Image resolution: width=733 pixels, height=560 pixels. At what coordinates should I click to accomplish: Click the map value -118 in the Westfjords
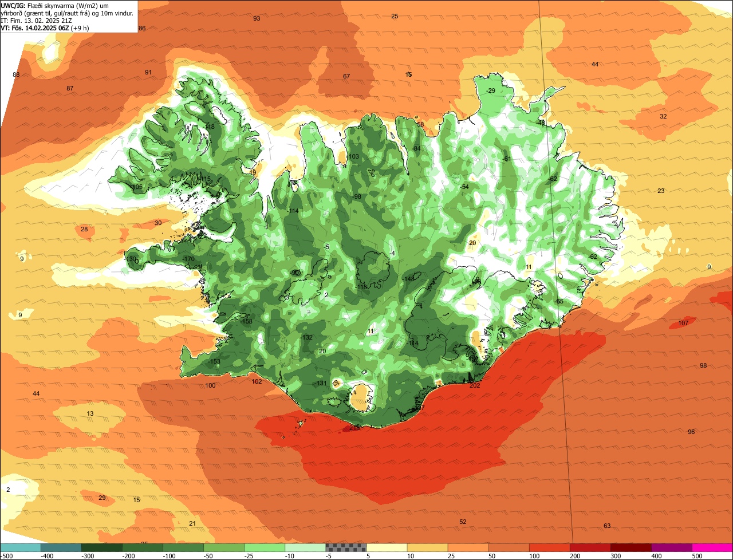[208, 127]
